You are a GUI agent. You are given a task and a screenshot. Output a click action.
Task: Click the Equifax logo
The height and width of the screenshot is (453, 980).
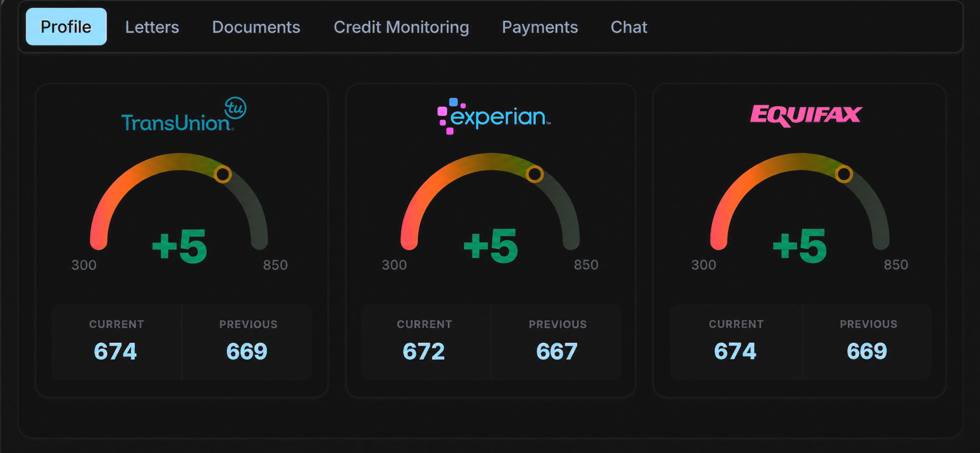(806, 115)
